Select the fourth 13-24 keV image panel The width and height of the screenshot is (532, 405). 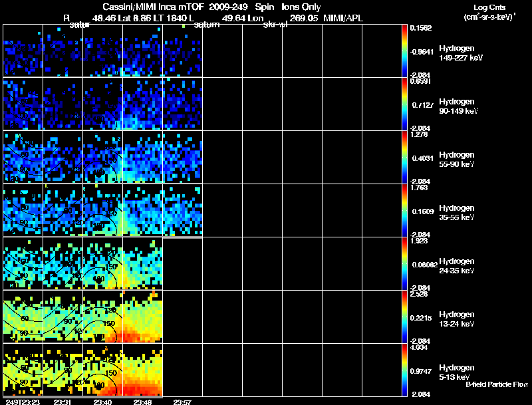coord(142,317)
